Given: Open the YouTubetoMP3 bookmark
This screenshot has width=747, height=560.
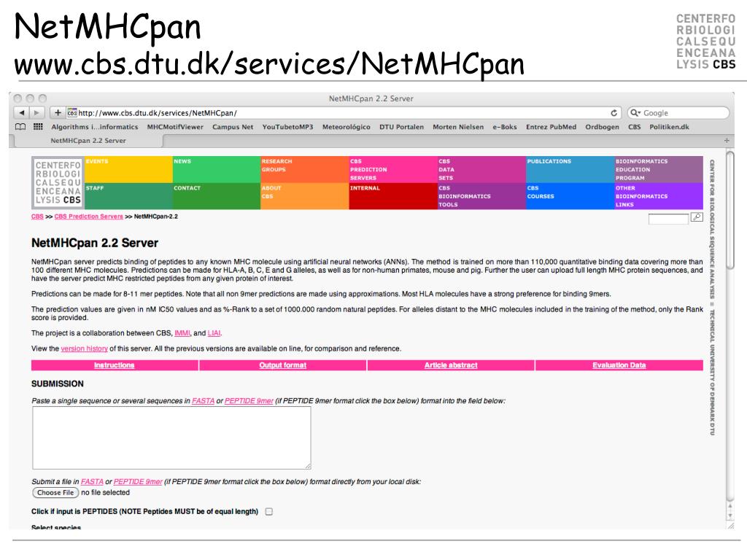Looking at the screenshot, I should pos(287,127).
